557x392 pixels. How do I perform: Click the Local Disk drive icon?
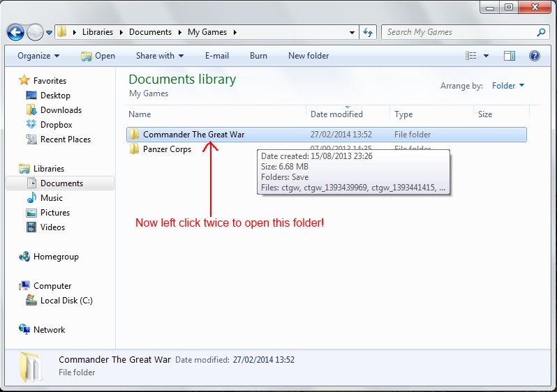point(31,301)
